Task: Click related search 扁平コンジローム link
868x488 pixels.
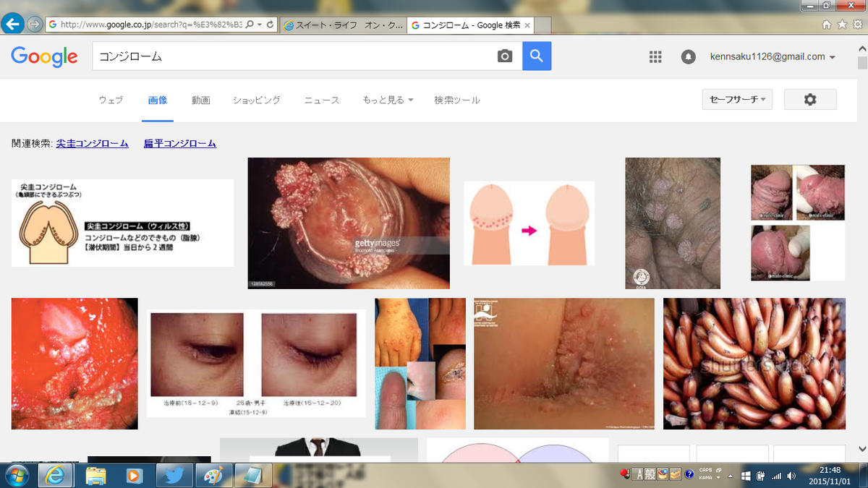Action: coord(180,143)
